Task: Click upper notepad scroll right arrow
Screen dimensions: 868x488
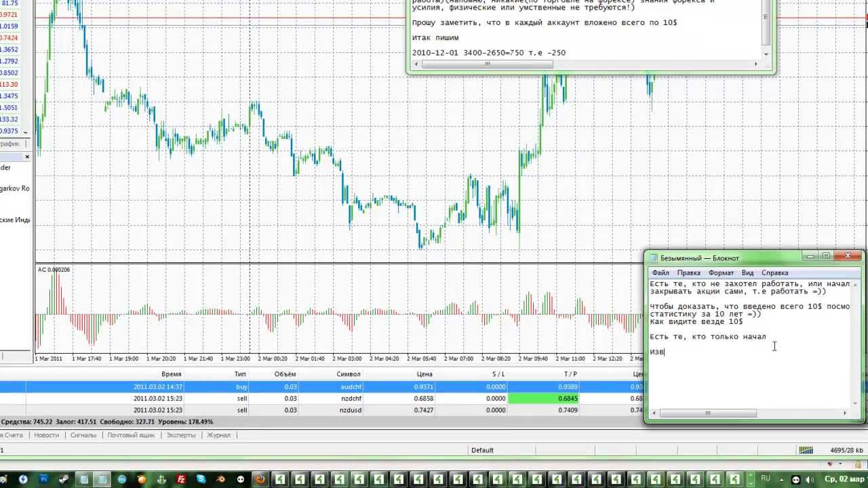Action: (756, 64)
